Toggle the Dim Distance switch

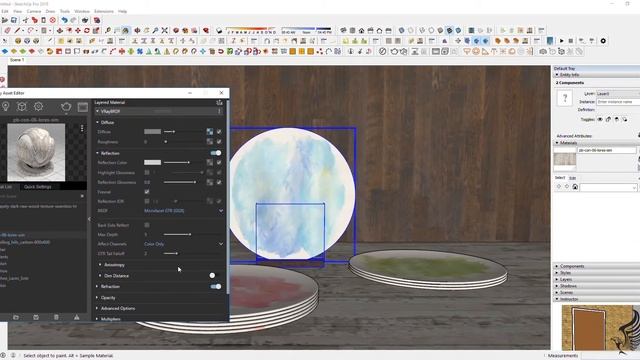214,276
